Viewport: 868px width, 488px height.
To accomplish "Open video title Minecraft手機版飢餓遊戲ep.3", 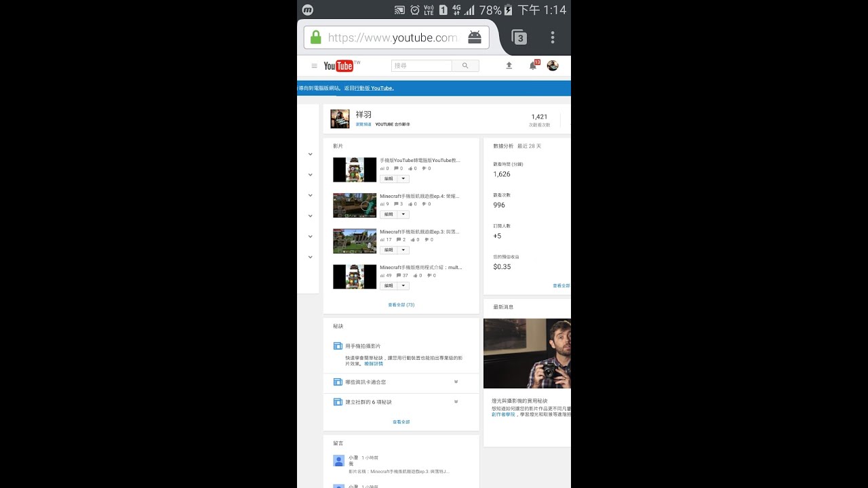I will [x=420, y=232].
